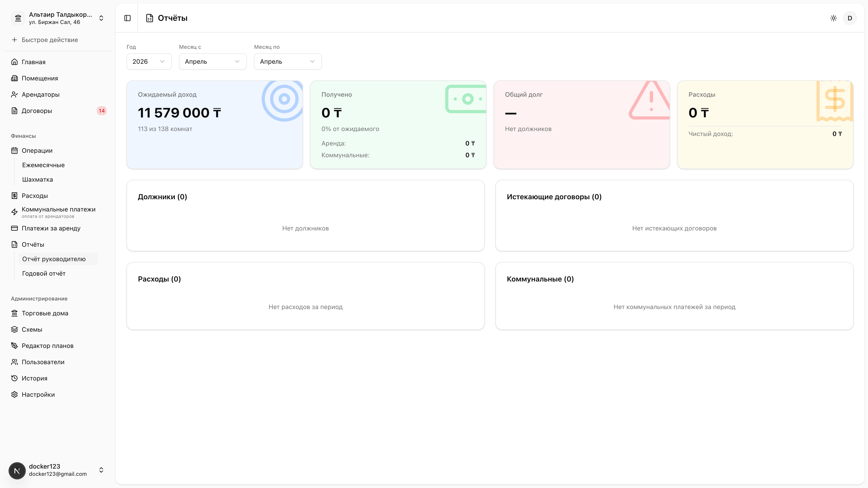Viewport: 868px width, 488px height.
Task: Open the D user avatar menu
Action: pyautogui.click(x=849, y=18)
